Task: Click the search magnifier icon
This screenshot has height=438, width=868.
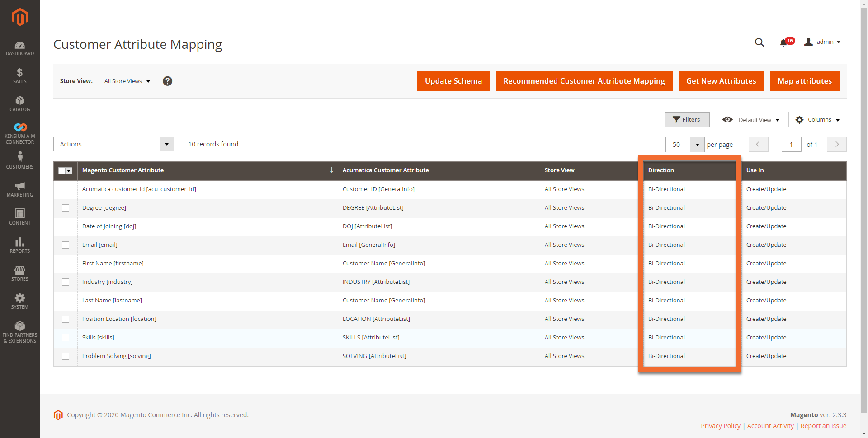Action: tap(759, 42)
